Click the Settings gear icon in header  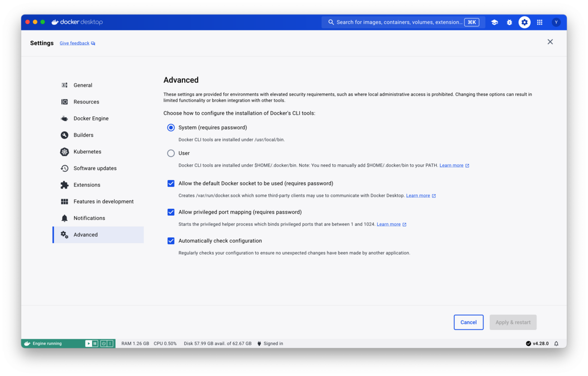coord(524,22)
